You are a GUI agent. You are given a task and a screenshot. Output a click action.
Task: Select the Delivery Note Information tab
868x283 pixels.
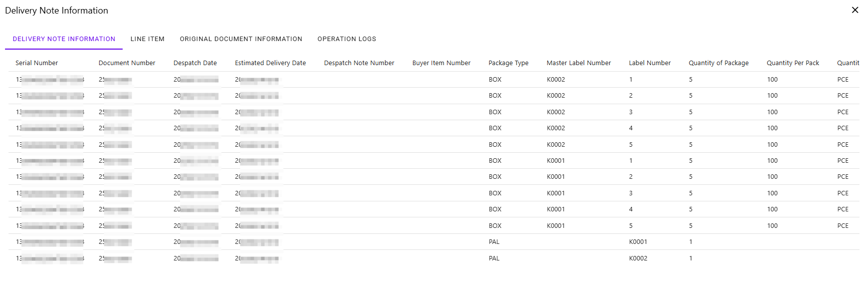tap(64, 39)
